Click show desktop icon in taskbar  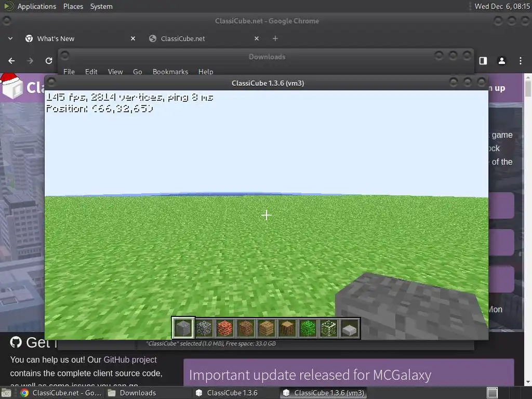(6, 393)
